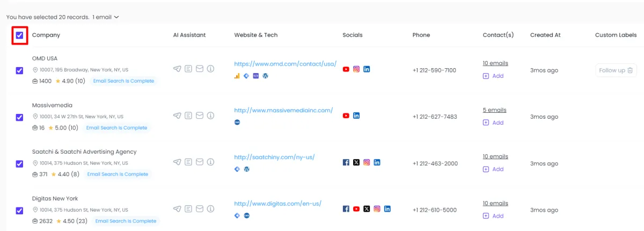The image size is (644, 231).
Task: Click the Custom Labels column header
Action: point(616,35)
